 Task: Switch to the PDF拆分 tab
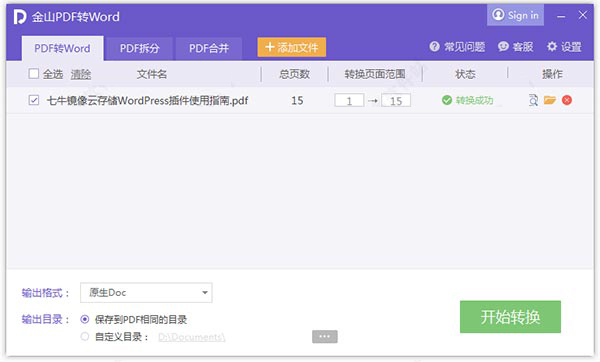point(139,49)
